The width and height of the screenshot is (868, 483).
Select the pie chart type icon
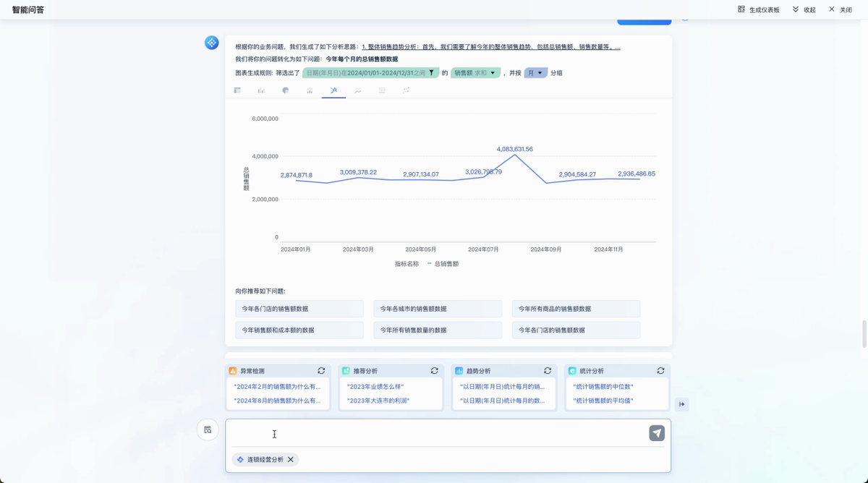coord(286,90)
